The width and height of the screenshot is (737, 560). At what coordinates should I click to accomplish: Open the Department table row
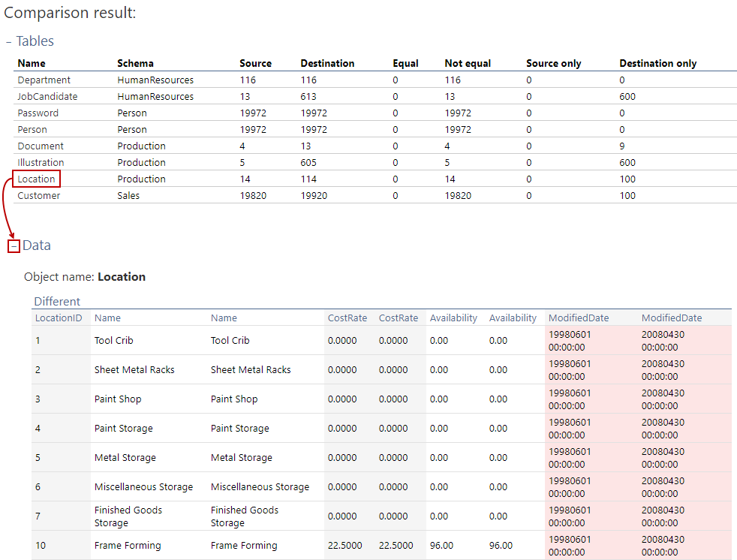[44, 80]
